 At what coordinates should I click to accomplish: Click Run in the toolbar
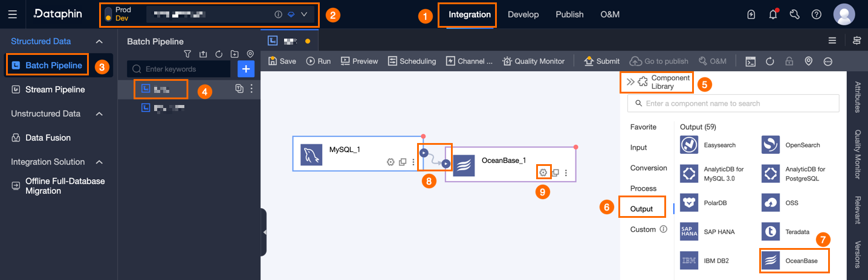[x=319, y=61]
